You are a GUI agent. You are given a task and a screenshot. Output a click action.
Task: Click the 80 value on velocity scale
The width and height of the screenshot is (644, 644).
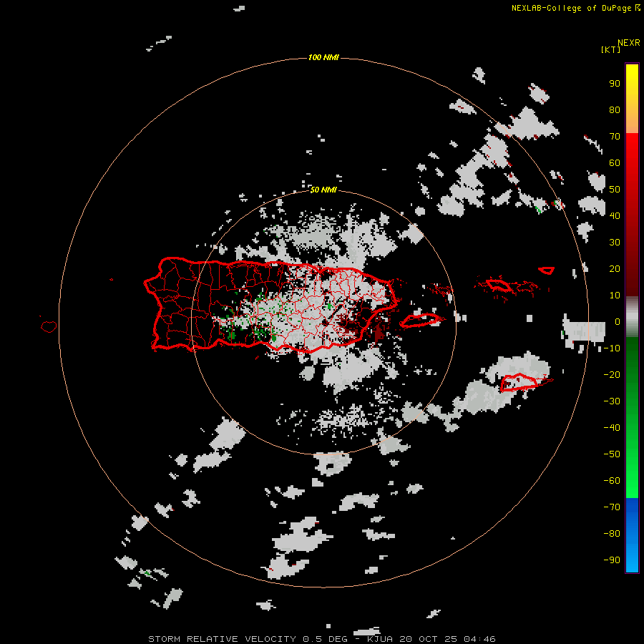tap(615, 110)
